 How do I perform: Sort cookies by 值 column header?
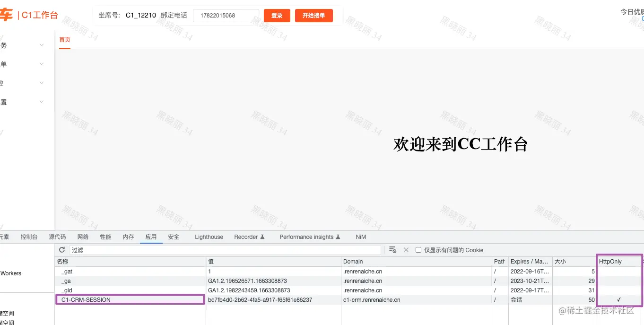click(274, 261)
